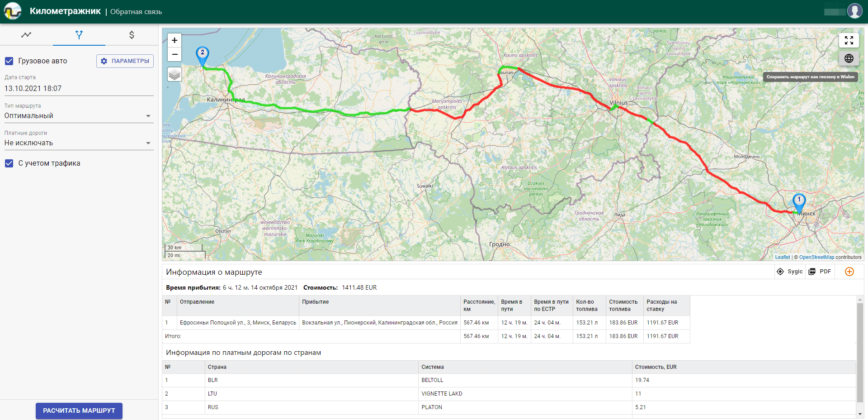Viewport: 868px width, 420px height.
Task: Switch map to fullscreen mode
Action: point(849,40)
